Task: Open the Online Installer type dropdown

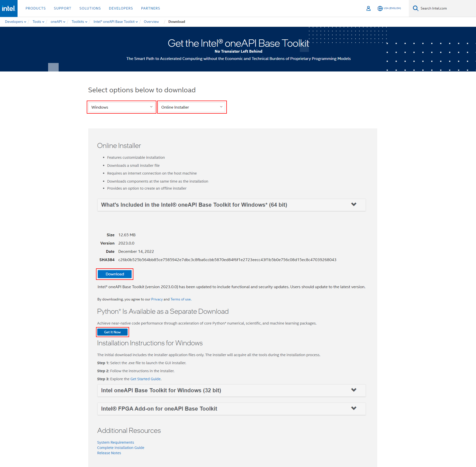Action: pyautogui.click(x=192, y=107)
